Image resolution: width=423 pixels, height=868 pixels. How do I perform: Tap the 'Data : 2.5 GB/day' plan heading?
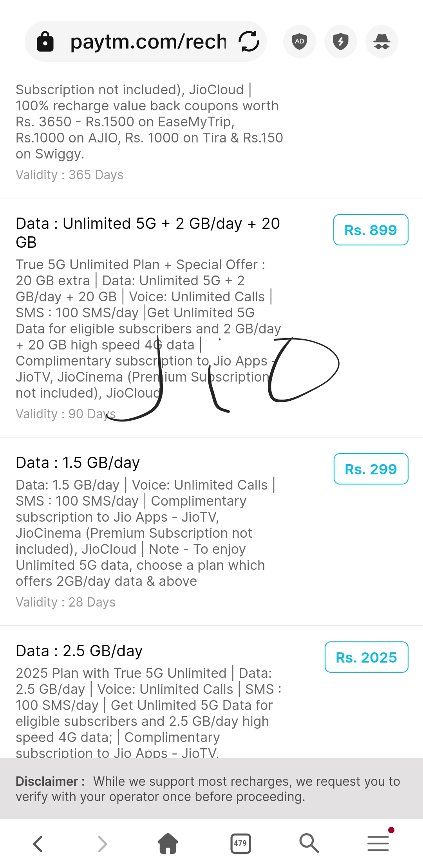coord(79,651)
